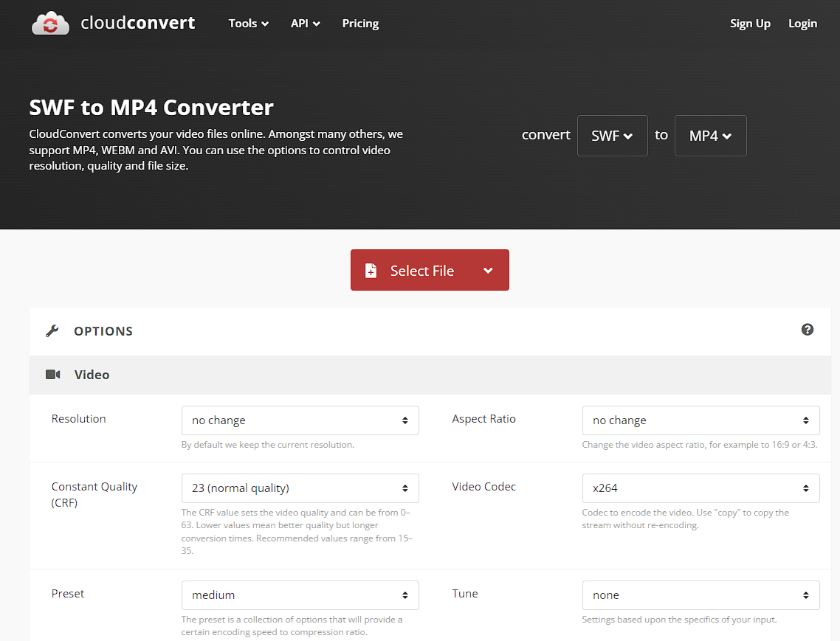
Task: Open the API menu
Action: tap(306, 24)
